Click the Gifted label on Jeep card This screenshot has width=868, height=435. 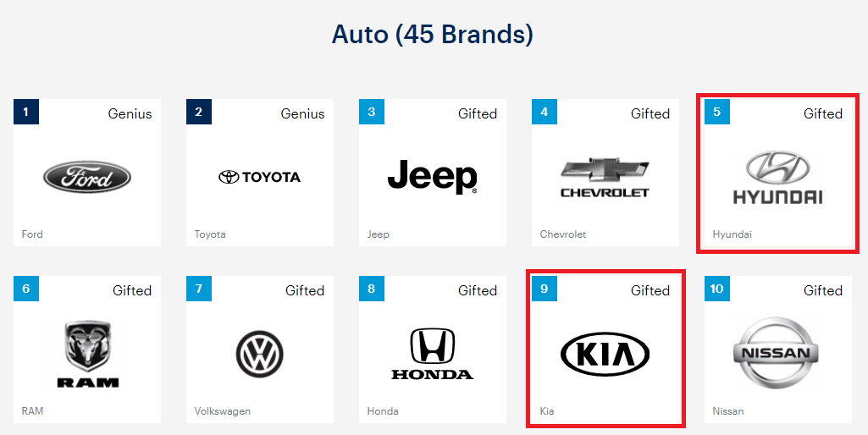pyautogui.click(x=477, y=113)
